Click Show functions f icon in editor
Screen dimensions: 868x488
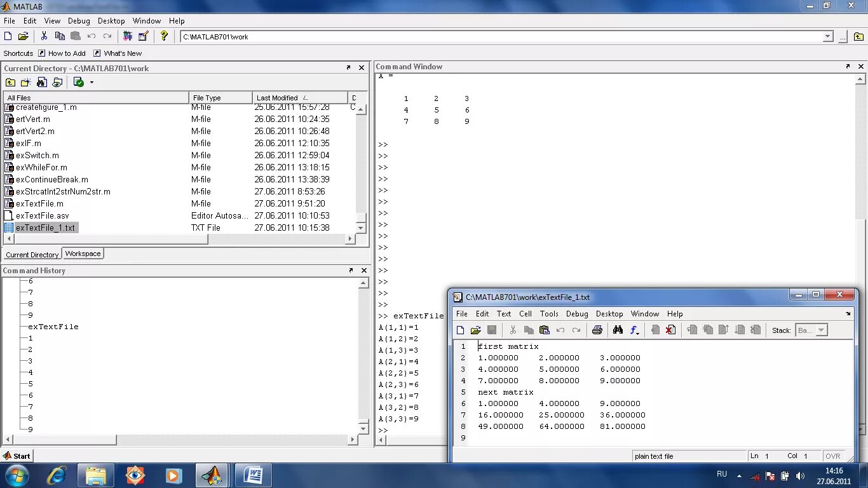633,330
